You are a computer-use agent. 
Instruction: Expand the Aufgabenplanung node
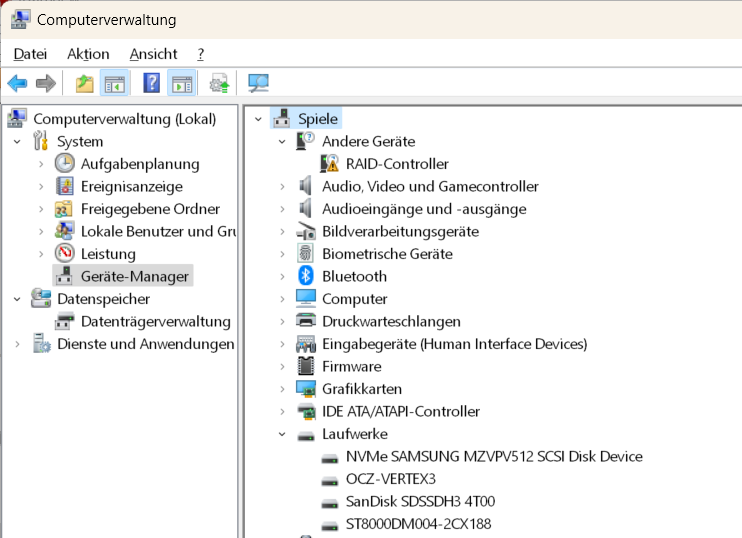(x=41, y=164)
